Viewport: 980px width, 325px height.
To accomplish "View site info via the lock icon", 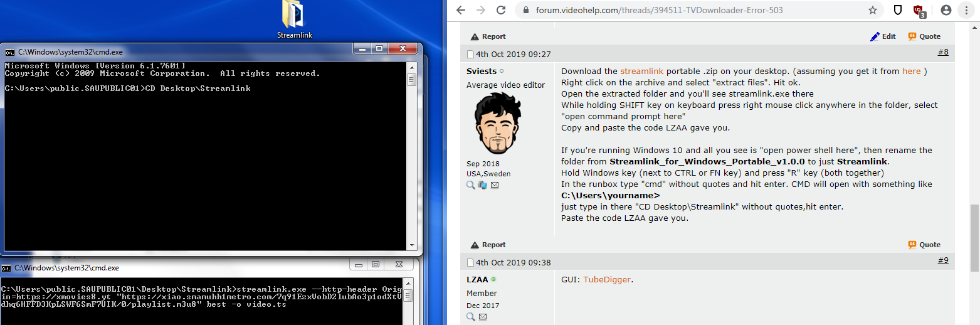I will coord(525,10).
